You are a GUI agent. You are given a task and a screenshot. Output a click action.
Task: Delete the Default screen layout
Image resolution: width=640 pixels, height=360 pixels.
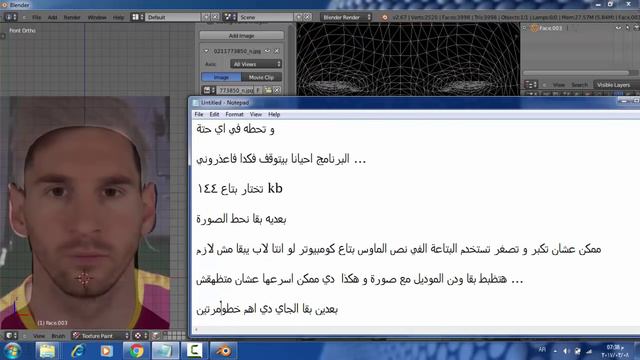click(x=215, y=17)
